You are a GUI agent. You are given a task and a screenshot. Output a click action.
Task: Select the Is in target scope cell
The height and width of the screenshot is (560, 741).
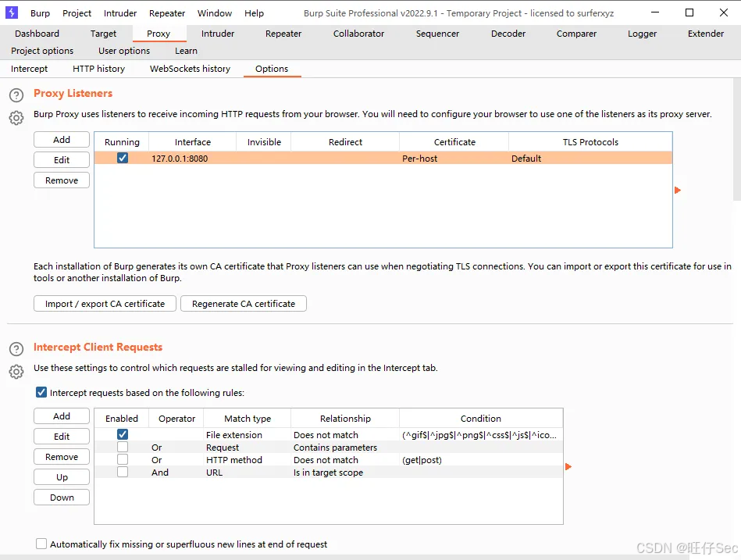click(x=345, y=472)
